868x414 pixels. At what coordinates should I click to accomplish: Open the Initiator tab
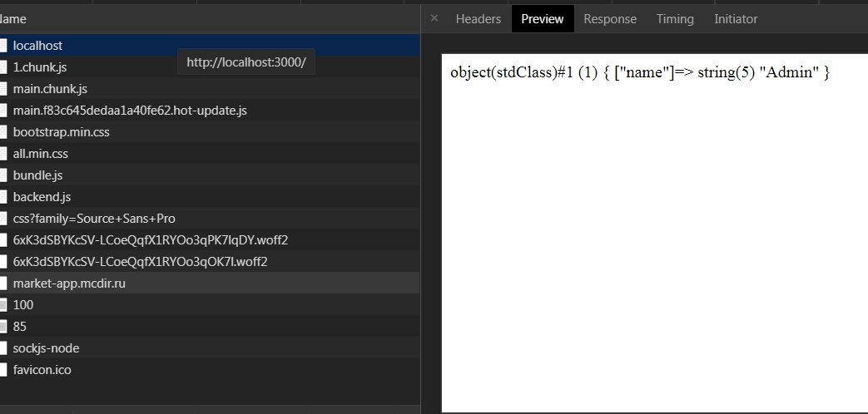point(736,19)
